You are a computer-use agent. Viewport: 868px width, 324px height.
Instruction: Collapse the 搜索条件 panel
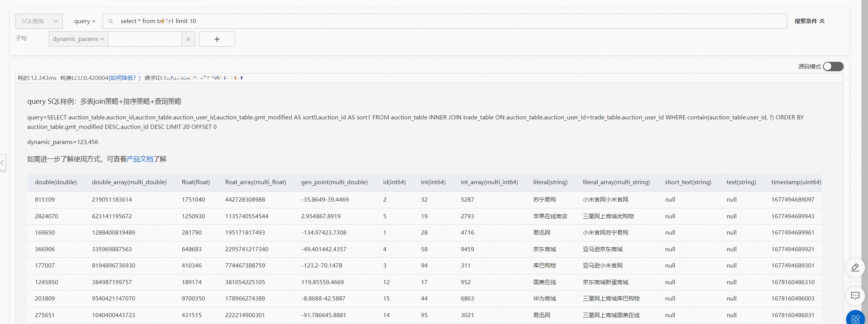(809, 21)
